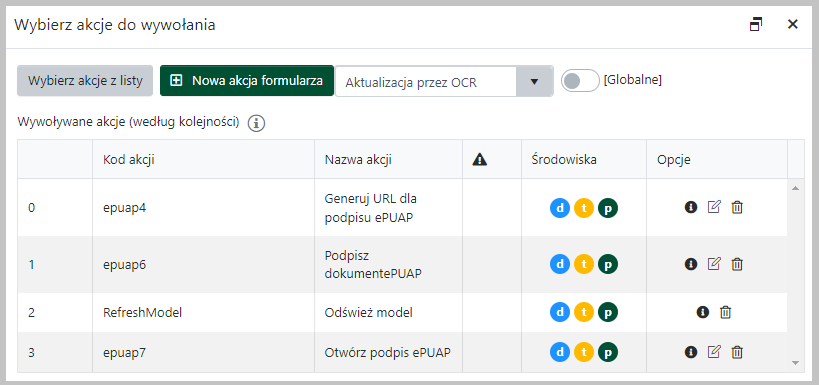
Task: Open info for the epuap4 action
Action: pos(691,207)
